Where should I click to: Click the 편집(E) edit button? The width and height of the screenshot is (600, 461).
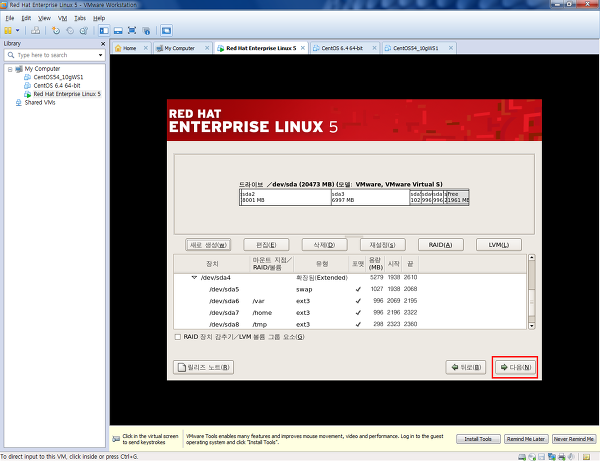click(x=266, y=245)
